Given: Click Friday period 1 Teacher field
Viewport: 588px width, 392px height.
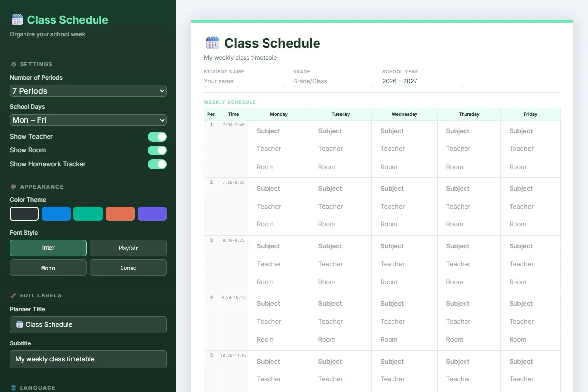Looking at the screenshot, I should 530,149.
